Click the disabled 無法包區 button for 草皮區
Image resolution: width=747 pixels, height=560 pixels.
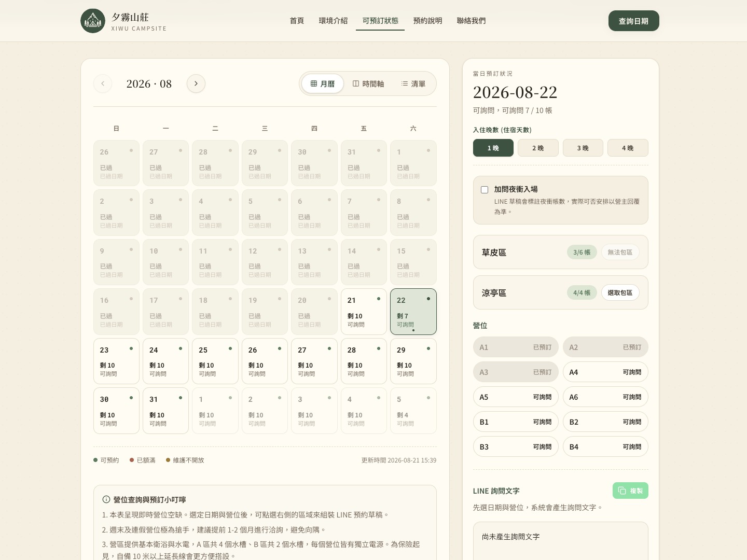(x=620, y=252)
